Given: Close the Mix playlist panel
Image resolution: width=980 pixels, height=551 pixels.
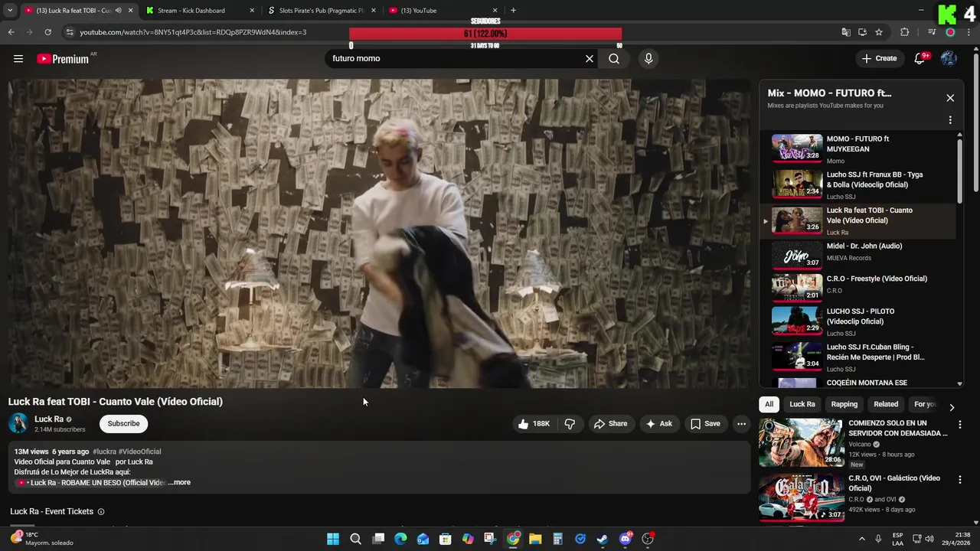Looking at the screenshot, I should click(x=950, y=98).
